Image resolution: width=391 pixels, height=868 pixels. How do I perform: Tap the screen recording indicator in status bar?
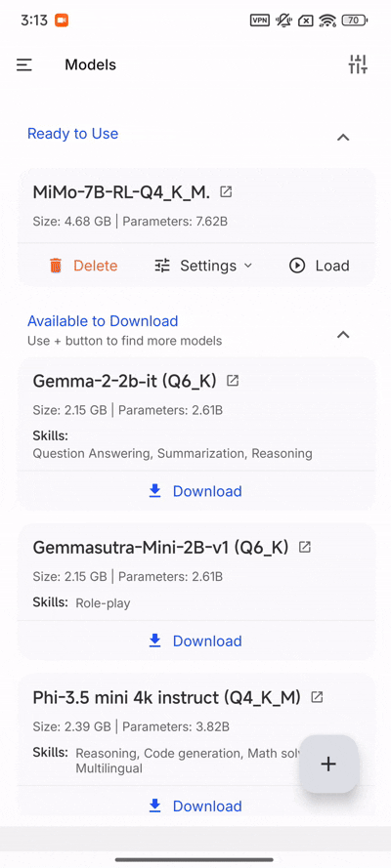point(62,21)
